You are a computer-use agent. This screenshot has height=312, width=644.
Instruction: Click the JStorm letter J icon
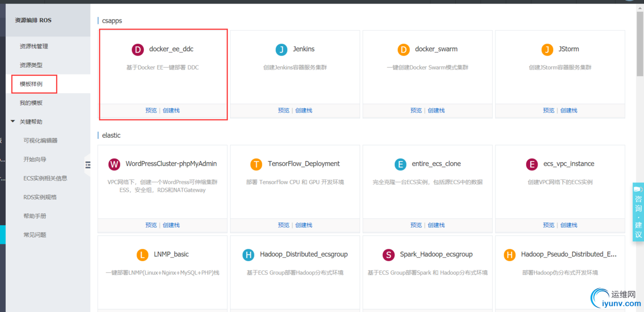point(547,49)
